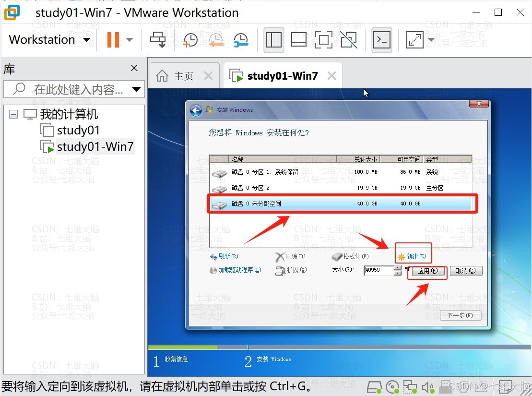532x396 pixels.
Task: Close the study01-Win7 tab
Action: pos(332,76)
